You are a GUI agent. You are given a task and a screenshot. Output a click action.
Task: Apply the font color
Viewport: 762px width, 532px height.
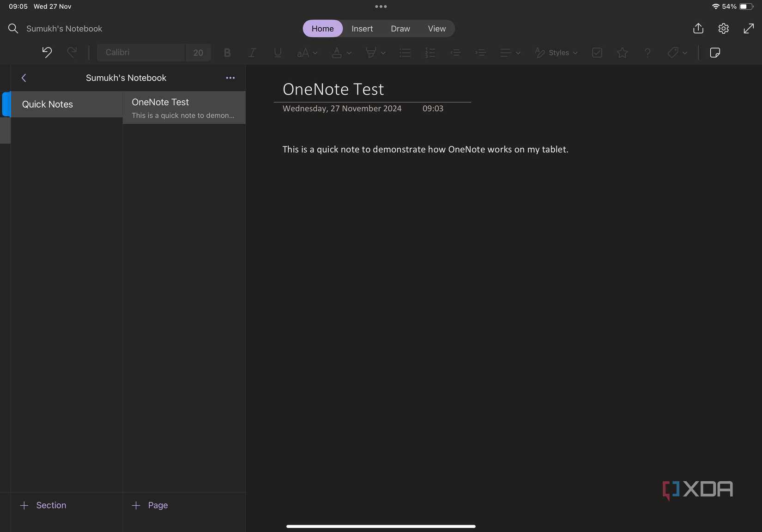pos(337,53)
